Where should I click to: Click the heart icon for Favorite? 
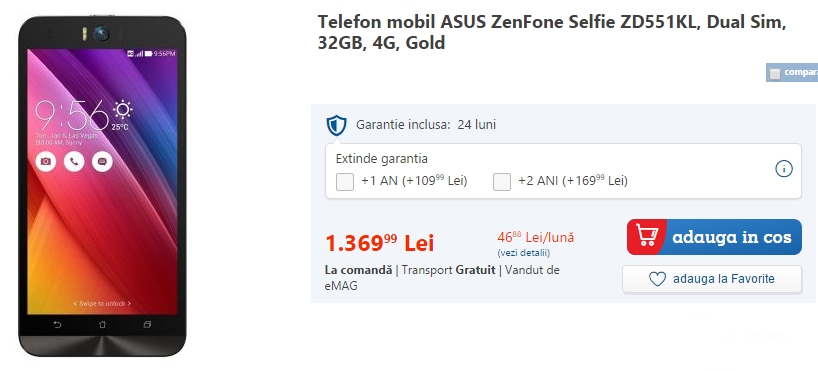pyautogui.click(x=657, y=279)
